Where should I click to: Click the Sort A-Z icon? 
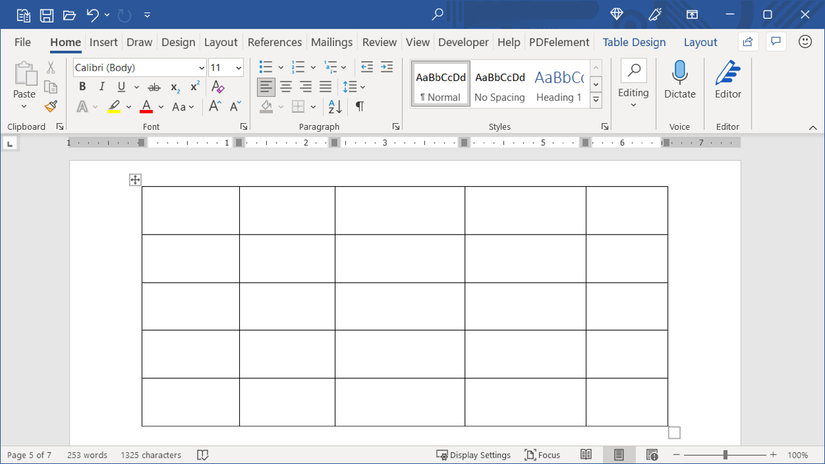(335, 106)
